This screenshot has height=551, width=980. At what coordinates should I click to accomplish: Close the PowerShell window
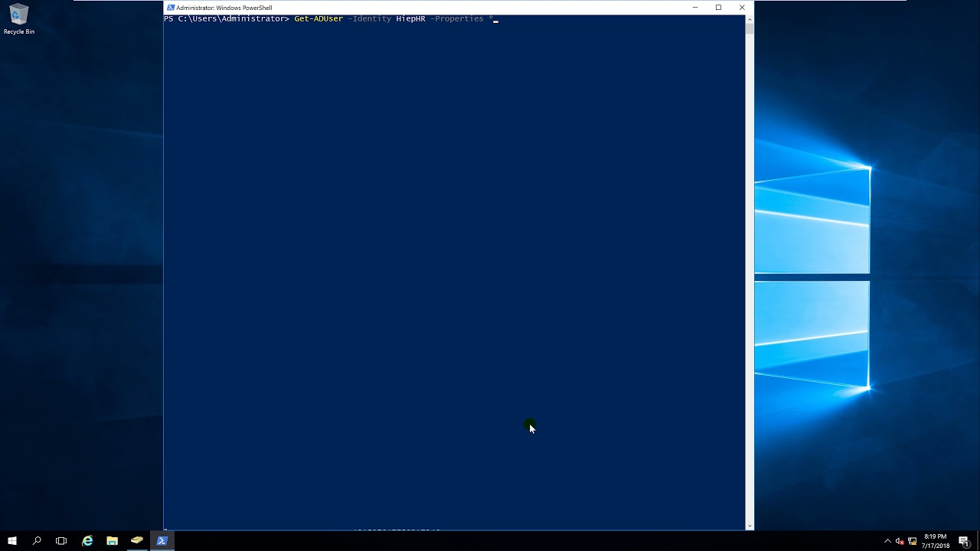742,8
